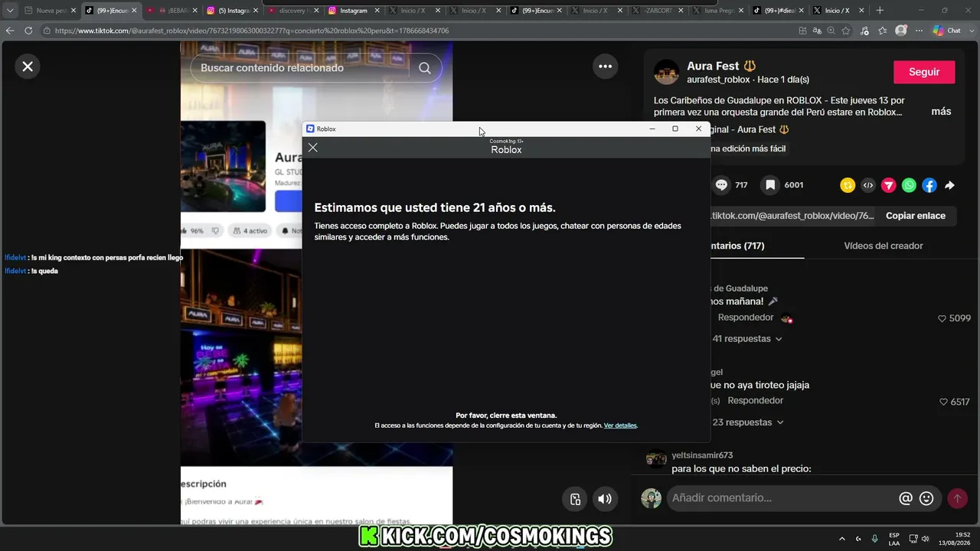Click the search magnifier icon in TikTok
The width and height of the screenshot is (980, 551).
(x=425, y=68)
